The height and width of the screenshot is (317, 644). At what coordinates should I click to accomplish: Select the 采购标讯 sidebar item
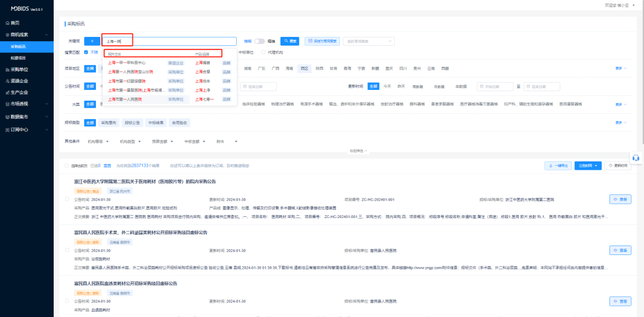coord(27,47)
